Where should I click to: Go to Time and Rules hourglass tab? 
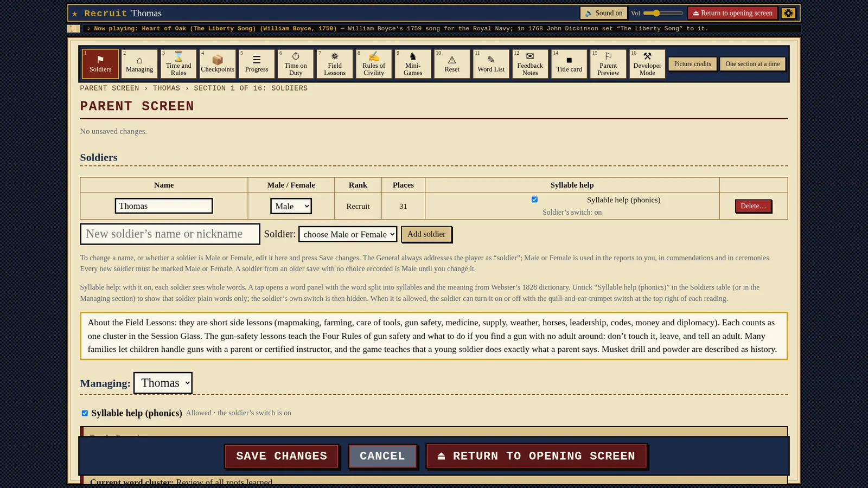coord(178,64)
